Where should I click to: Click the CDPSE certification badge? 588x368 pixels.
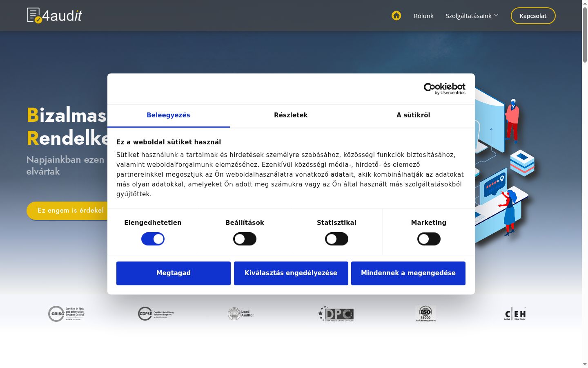[156, 314]
